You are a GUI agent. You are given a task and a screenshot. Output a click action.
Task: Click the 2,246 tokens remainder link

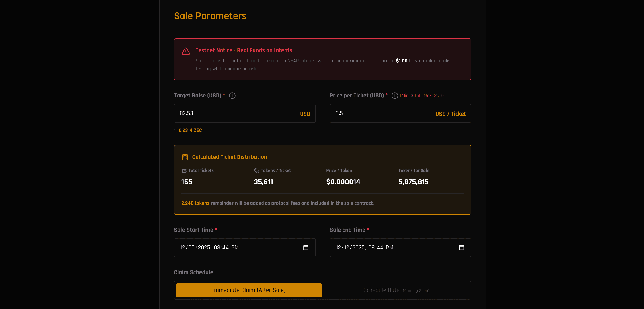tap(195, 203)
